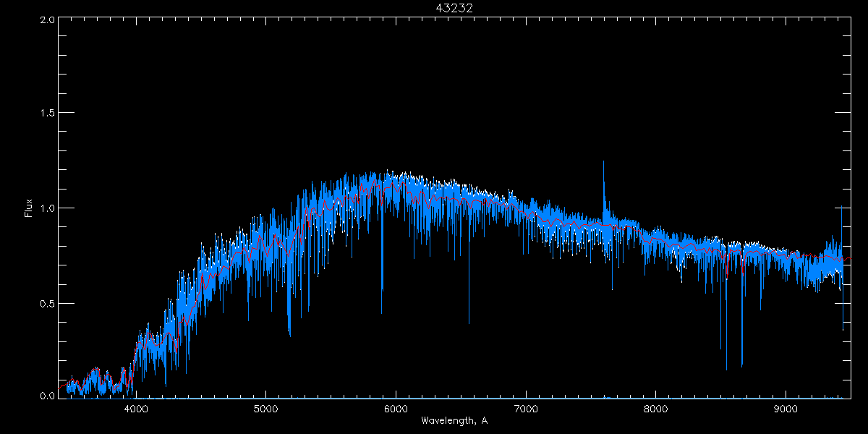Click the tall spike peak near 7600
Image resolution: width=868 pixels, height=434 pixels.
click(x=603, y=163)
